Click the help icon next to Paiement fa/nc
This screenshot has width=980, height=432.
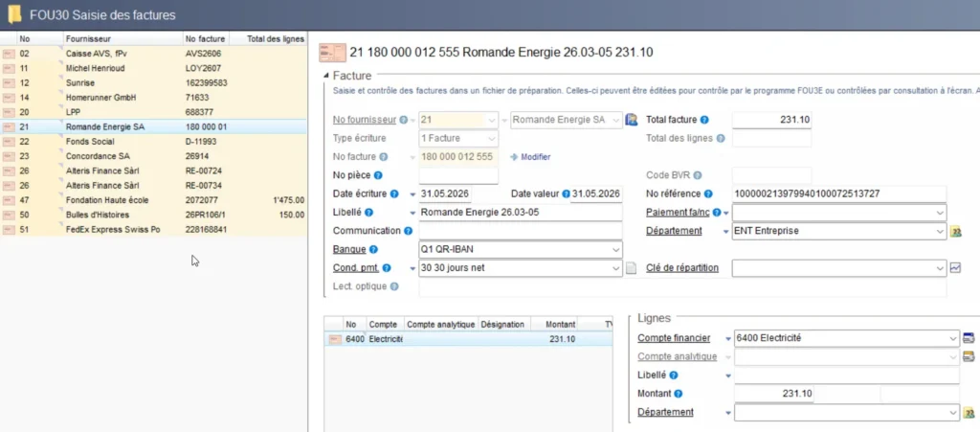click(717, 213)
